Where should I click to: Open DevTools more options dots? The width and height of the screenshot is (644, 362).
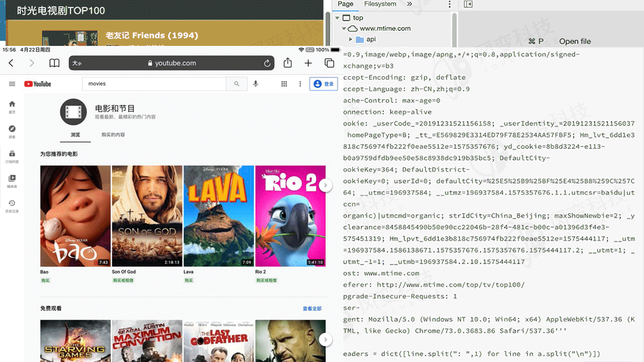(449, 4)
